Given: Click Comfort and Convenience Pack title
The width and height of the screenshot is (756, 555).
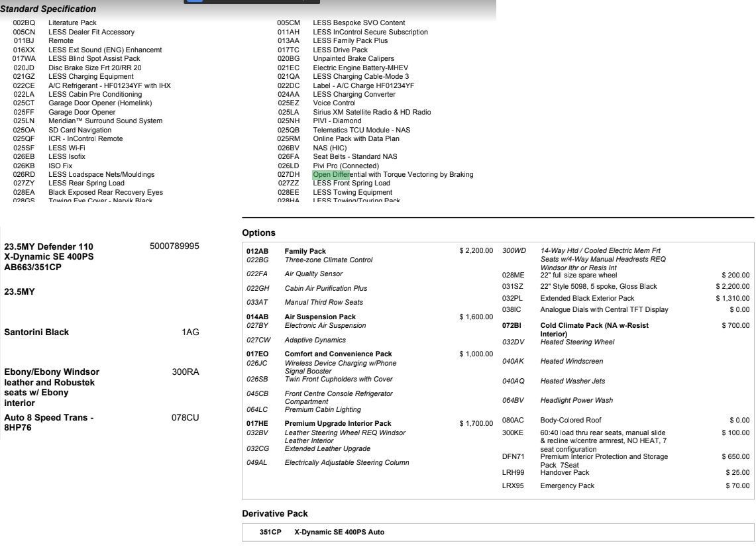Looking at the screenshot, I should click(x=338, y=354).
